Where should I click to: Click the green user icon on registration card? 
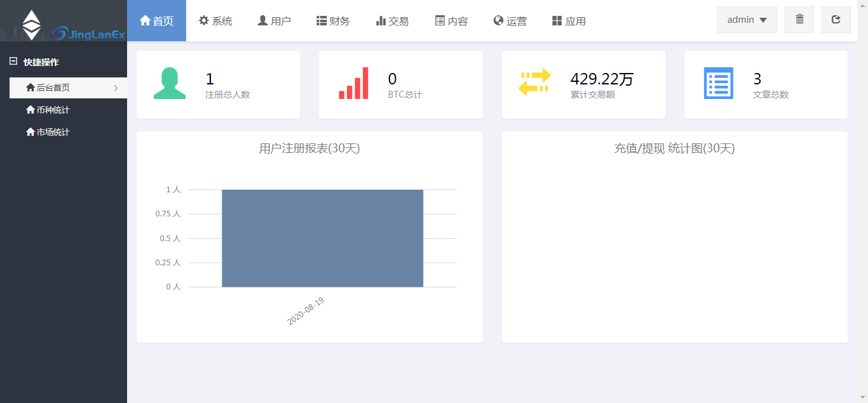pyautogui.click(x=170, y=83)
